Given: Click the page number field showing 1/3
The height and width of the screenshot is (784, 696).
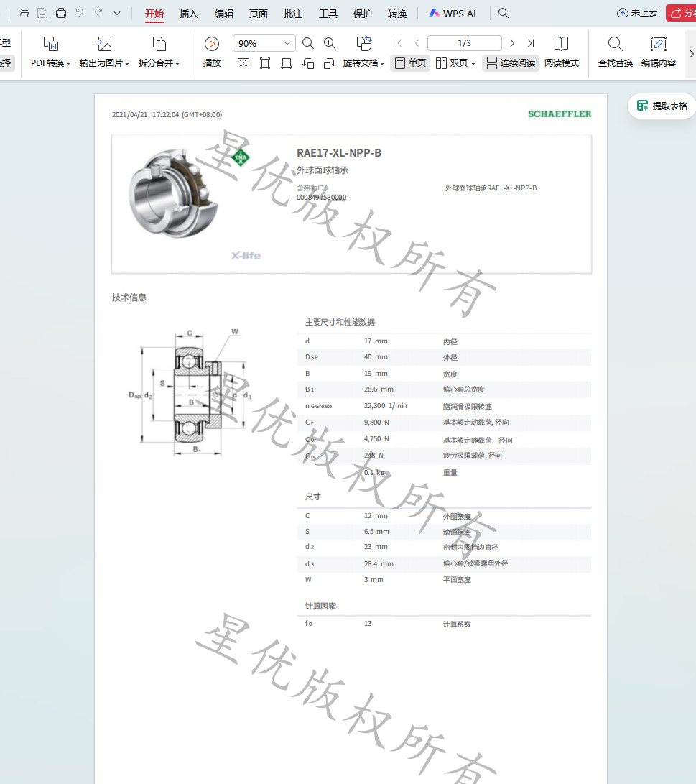Looking at the screenshot, I should point(465,43).
